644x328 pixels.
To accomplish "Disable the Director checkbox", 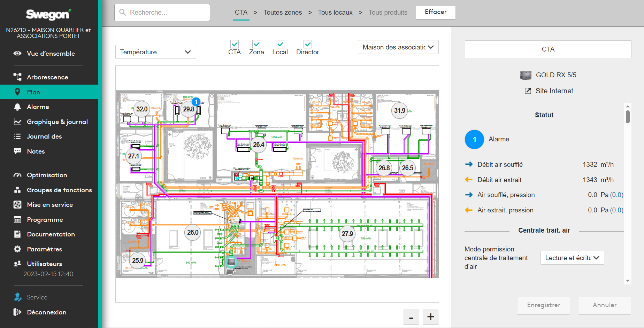I will click(x=307, y=44).
